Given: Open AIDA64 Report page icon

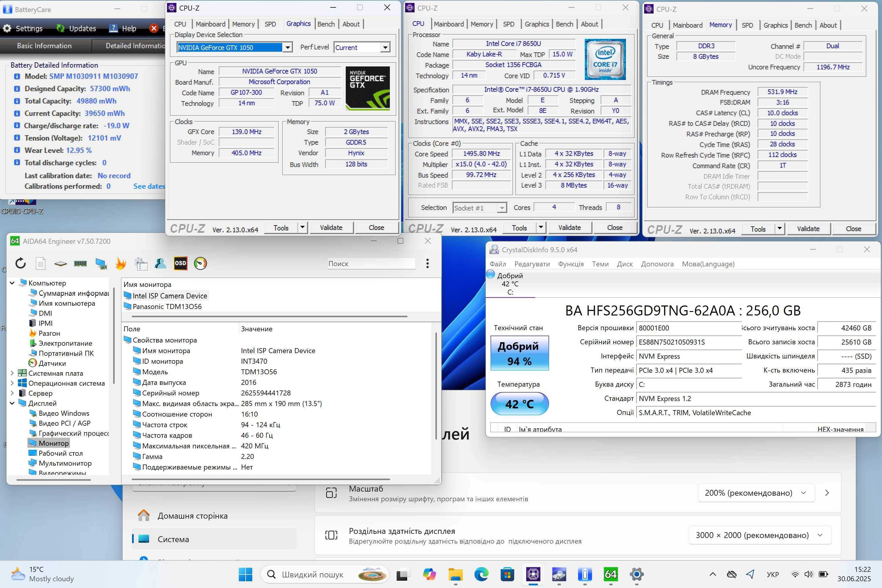Looking at the screenshot, I should coord(41,263).
